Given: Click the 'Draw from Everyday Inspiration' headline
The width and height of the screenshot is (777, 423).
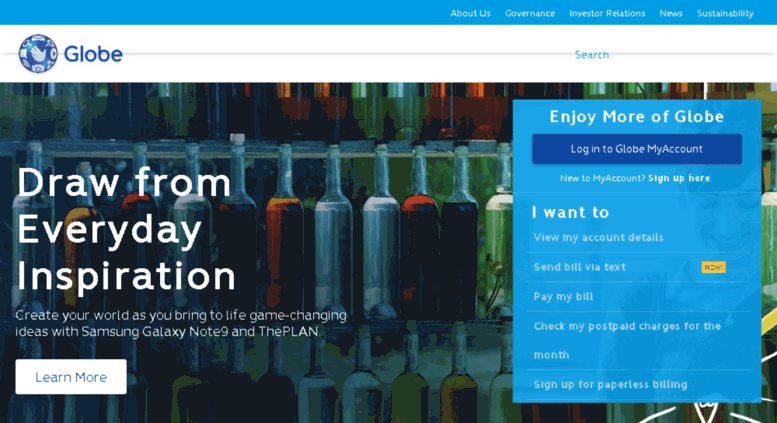Looking at the screenshot, I should tap(126, 229).
